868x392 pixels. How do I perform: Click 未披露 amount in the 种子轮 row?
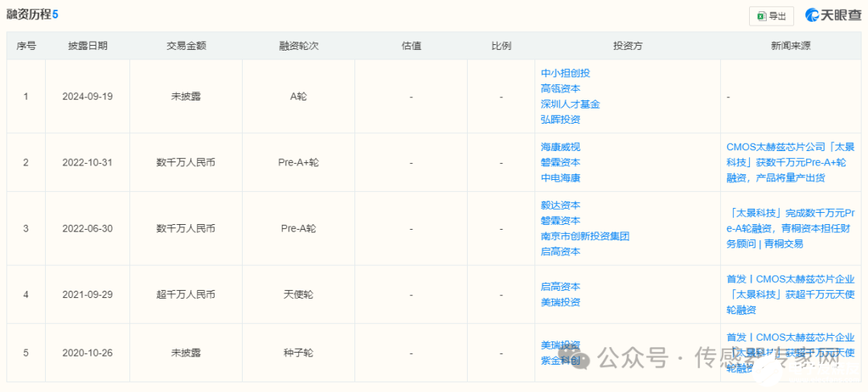coord(186,353)
